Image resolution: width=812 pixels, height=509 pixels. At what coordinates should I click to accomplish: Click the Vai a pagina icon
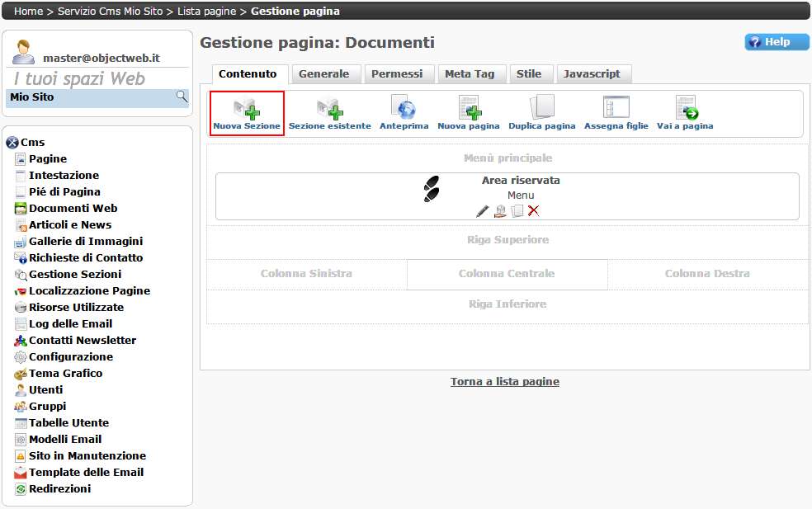pos(685,109)
